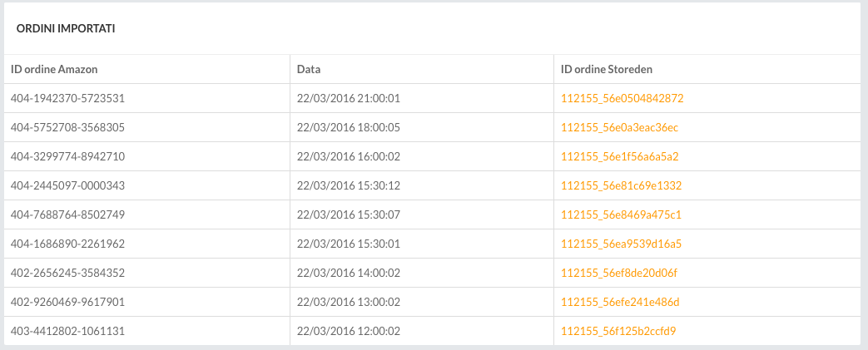Open the last order link 112155_56f125b2ccfd9
Viewport: 868px width, 350px height.
[x=618, y=331]
